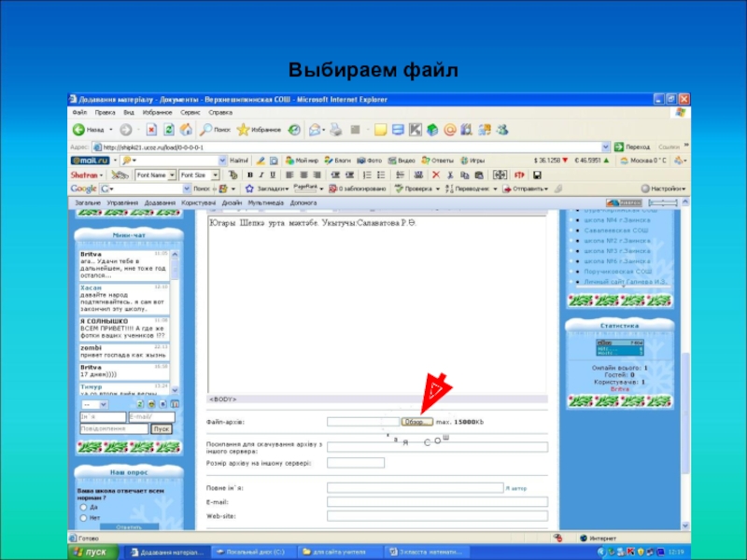Open Favorites (Избранное) star in IE toolbar
Image resolution: width=747 pixels, height=560 pixels.
pos(259,130)
